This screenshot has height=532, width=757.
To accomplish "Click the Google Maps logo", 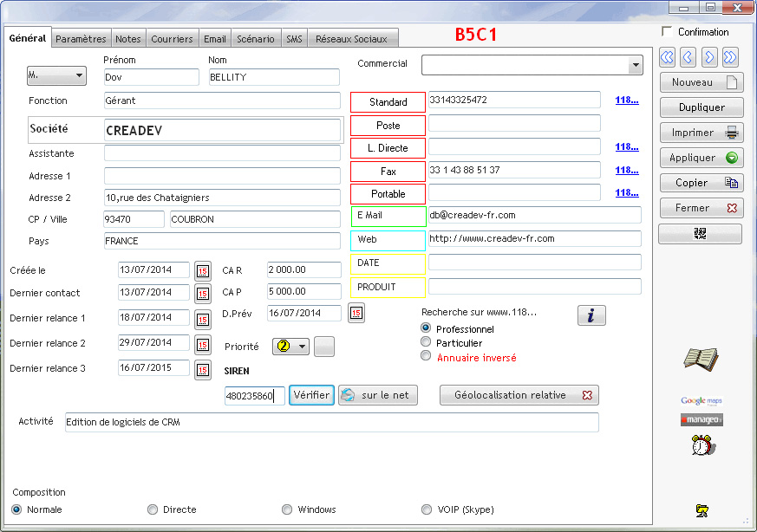I will coord(701,400).
